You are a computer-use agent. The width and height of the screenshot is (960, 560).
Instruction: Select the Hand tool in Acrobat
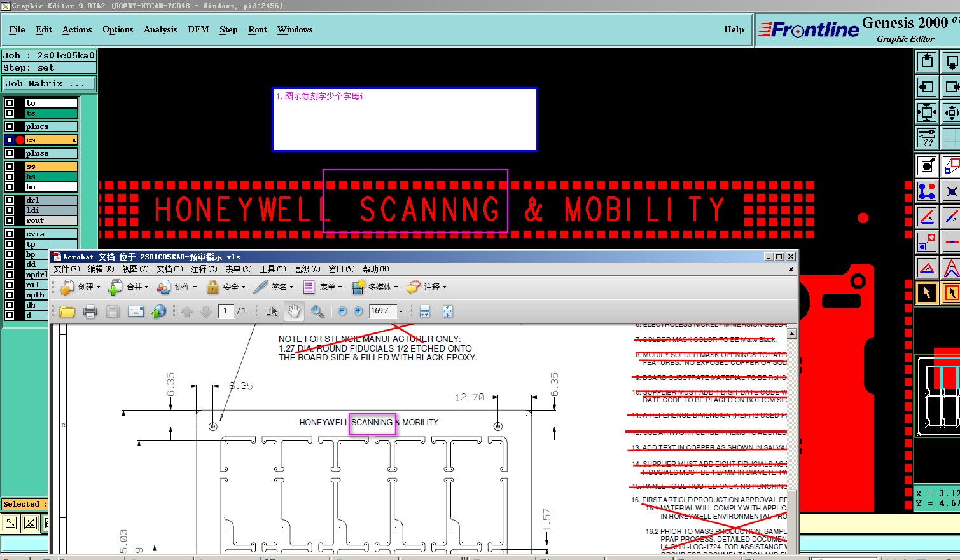(294, 311)
